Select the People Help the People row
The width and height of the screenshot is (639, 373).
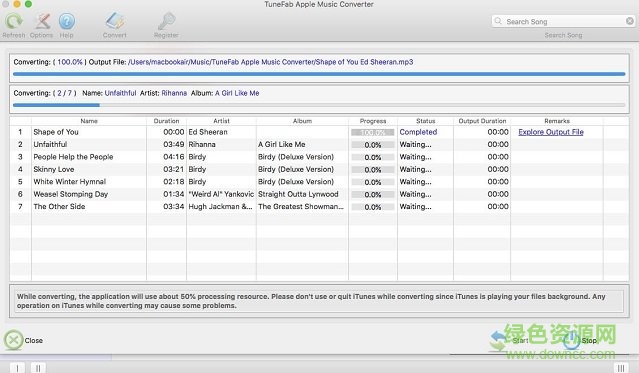point(319,157)
